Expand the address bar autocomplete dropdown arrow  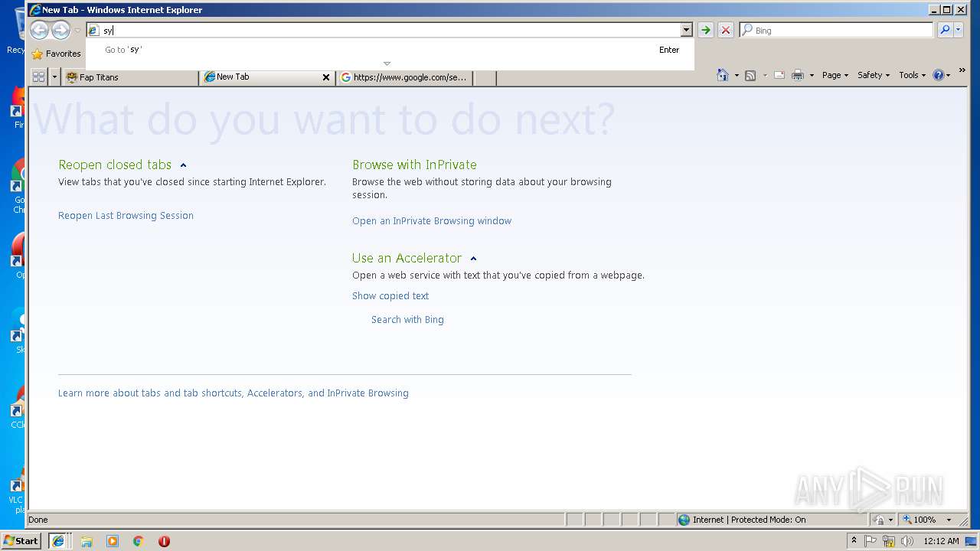pos(686,31)
